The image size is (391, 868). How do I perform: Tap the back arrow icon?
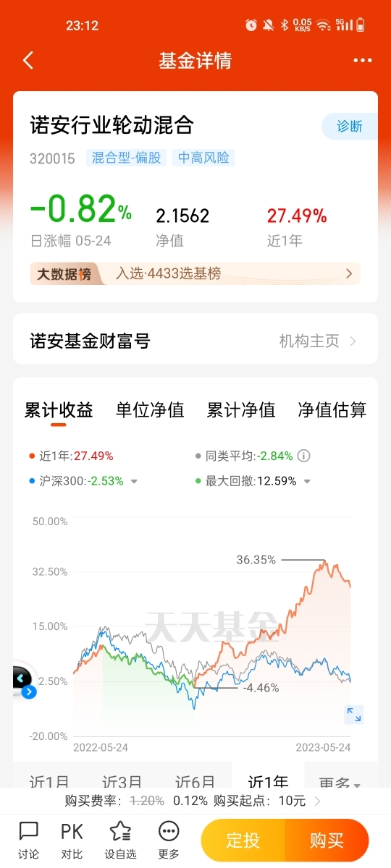[28, 61]
